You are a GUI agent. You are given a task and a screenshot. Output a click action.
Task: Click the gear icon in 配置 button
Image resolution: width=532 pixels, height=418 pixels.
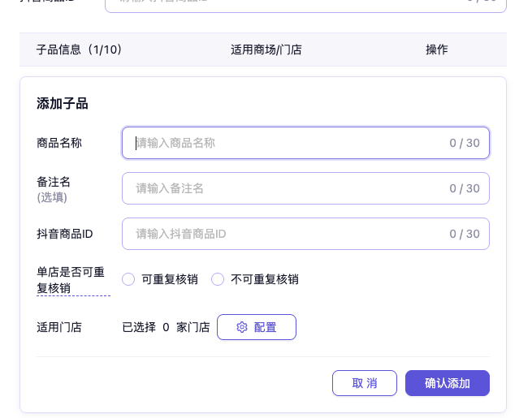click(x=241, y=327)
